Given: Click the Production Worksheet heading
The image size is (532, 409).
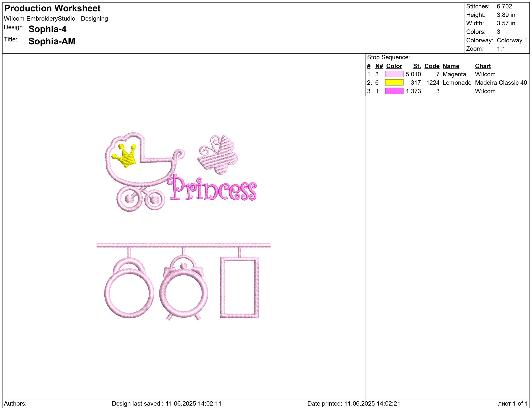Looking at the screenshot, I should click(52, 8).
